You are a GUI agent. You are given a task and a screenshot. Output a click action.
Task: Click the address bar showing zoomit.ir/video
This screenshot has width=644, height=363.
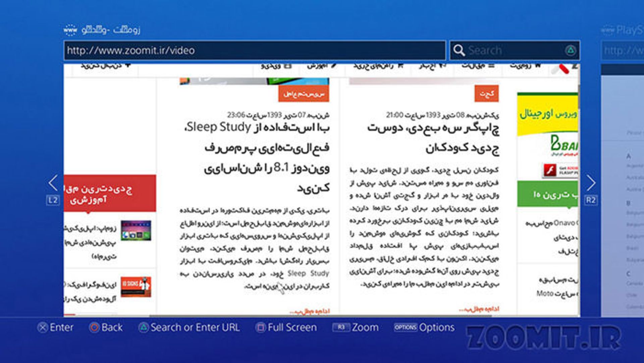255,50
